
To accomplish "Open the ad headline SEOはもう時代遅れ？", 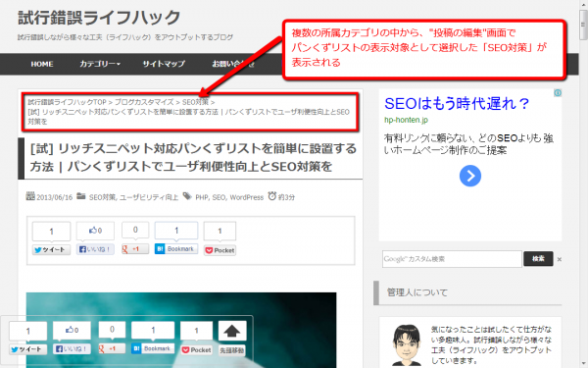I will [457, 103].
